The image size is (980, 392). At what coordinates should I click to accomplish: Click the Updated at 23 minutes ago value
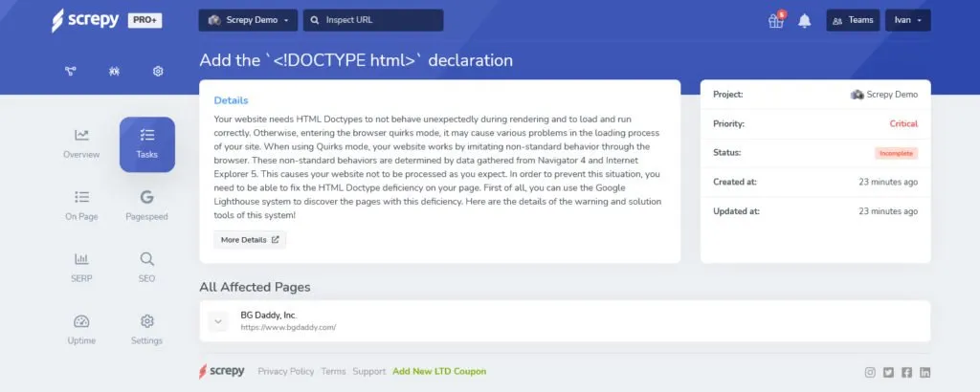click(x=888, y=211)
